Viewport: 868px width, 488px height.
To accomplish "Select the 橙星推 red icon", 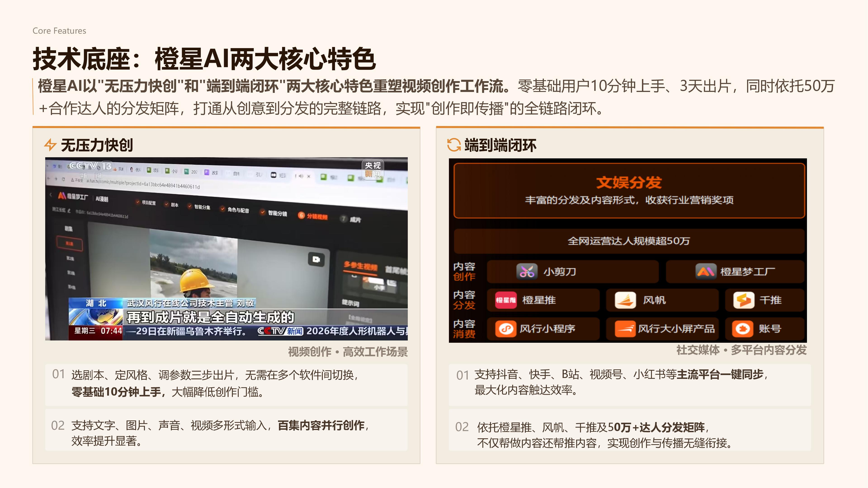I will pos(506,300).
